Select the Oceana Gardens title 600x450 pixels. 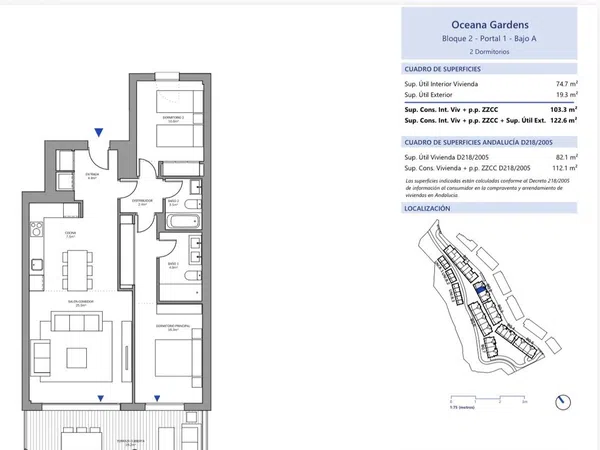[x=490, y=24]
